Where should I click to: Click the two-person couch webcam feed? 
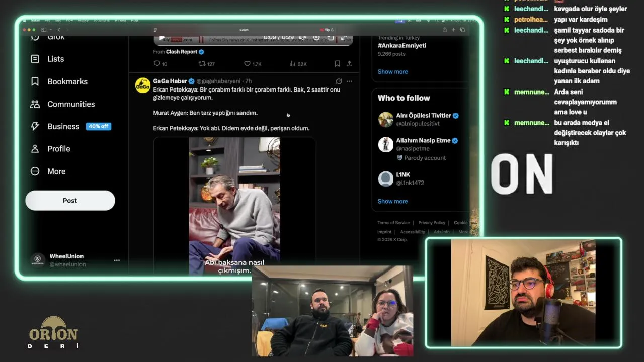[x=333, y=311]
